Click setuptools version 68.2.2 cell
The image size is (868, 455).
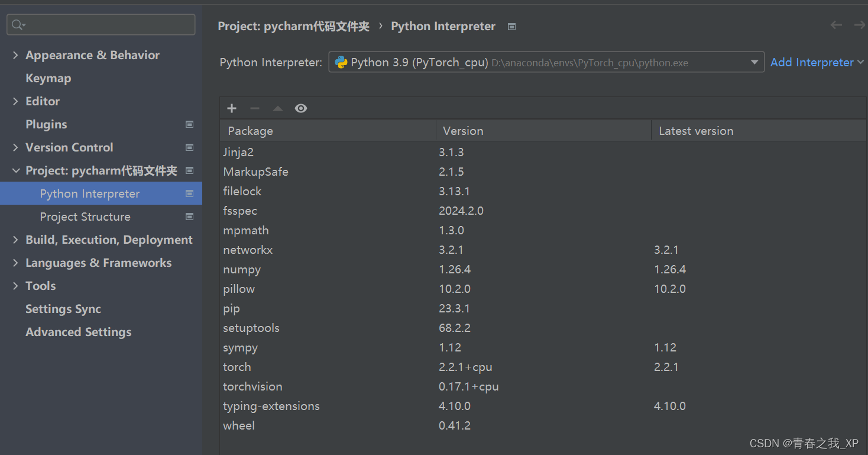click(455, 328)
